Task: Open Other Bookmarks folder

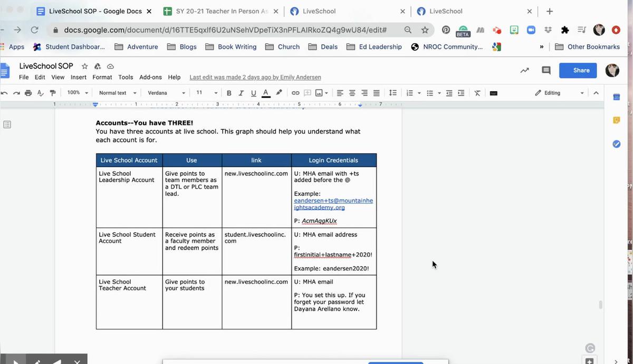Action: click(x=587, y=47)
